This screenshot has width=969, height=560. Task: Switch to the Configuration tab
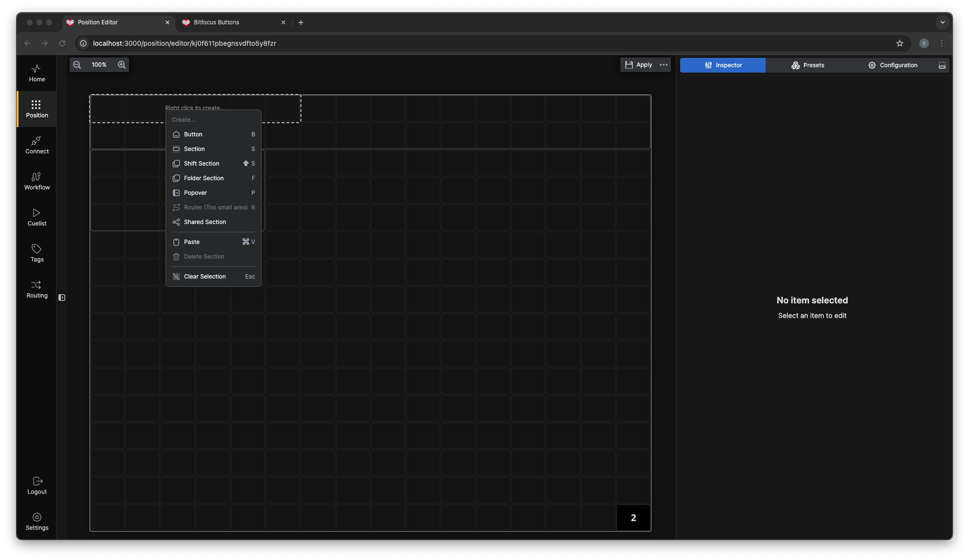[893, 65]
